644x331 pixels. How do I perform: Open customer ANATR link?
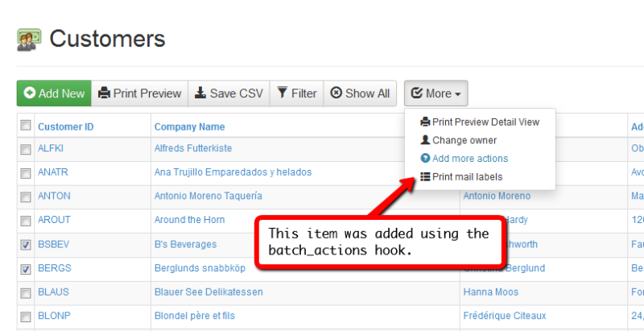click(53, 172)
